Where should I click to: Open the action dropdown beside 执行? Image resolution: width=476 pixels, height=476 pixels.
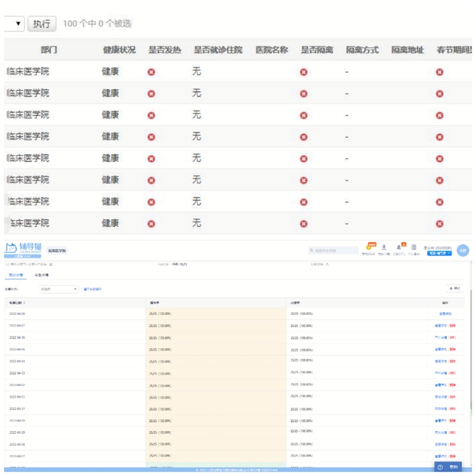coord(14,24)
